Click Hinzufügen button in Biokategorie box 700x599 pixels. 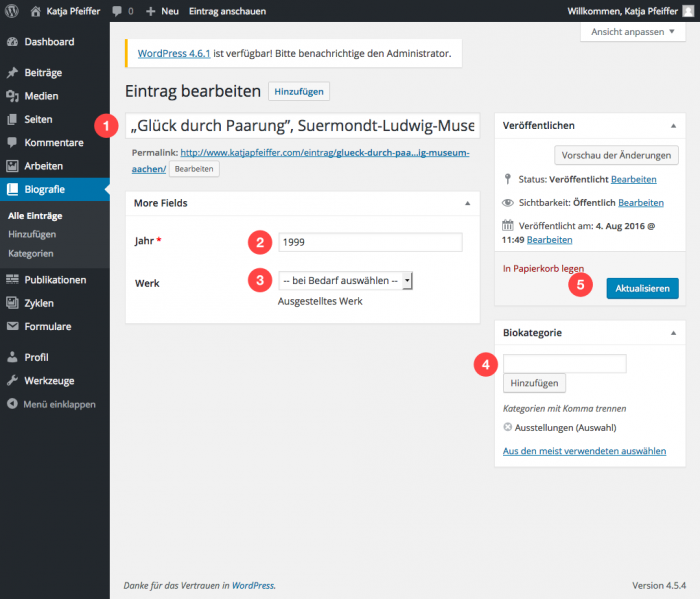[x=534, y=383]
